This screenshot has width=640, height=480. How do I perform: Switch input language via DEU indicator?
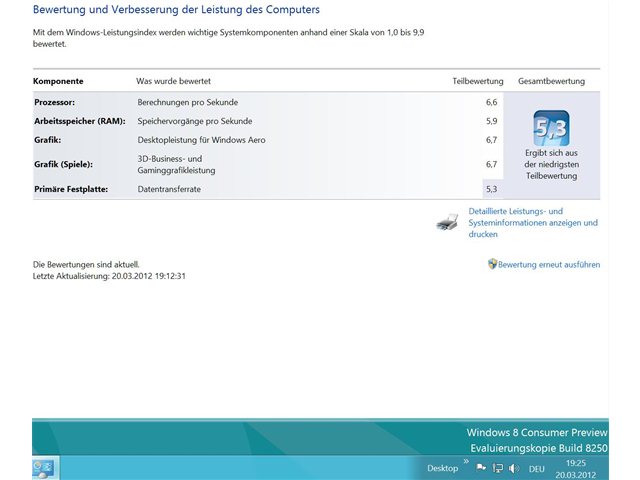537,469
